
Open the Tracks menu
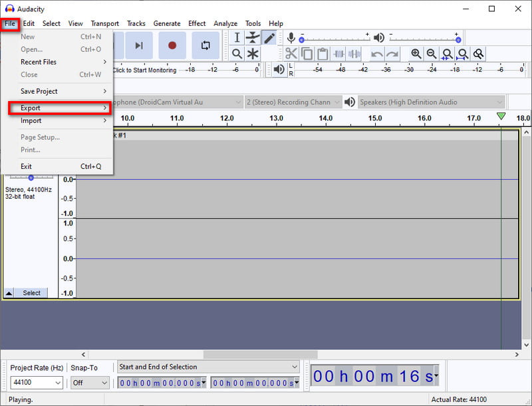click(136, 23)
